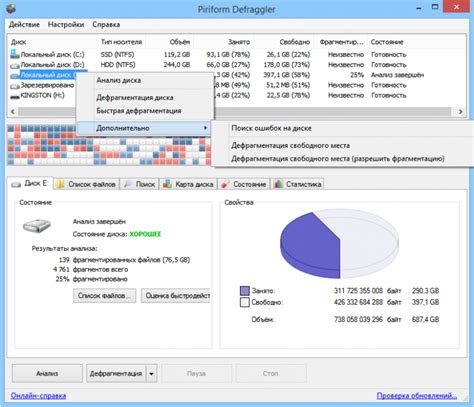Screen dimensions: 474x407
Task: Select the Диск E: tab
Action: pos(30,183)
